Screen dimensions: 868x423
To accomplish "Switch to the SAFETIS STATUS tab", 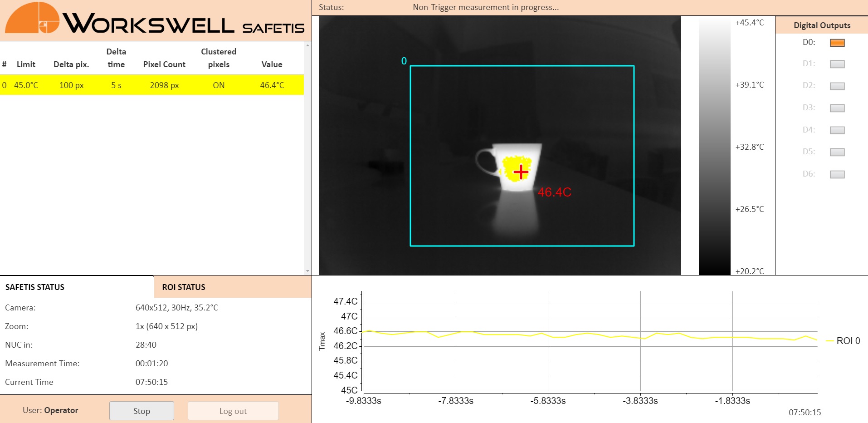I will (x=77, y=287).
